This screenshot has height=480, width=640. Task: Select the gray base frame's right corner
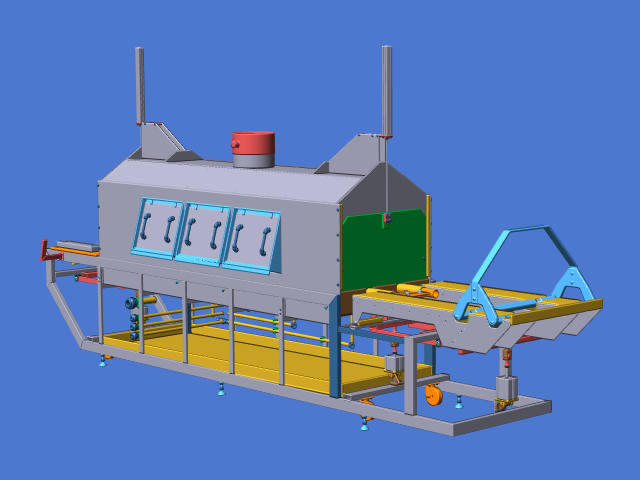click(x=543, y=407)
